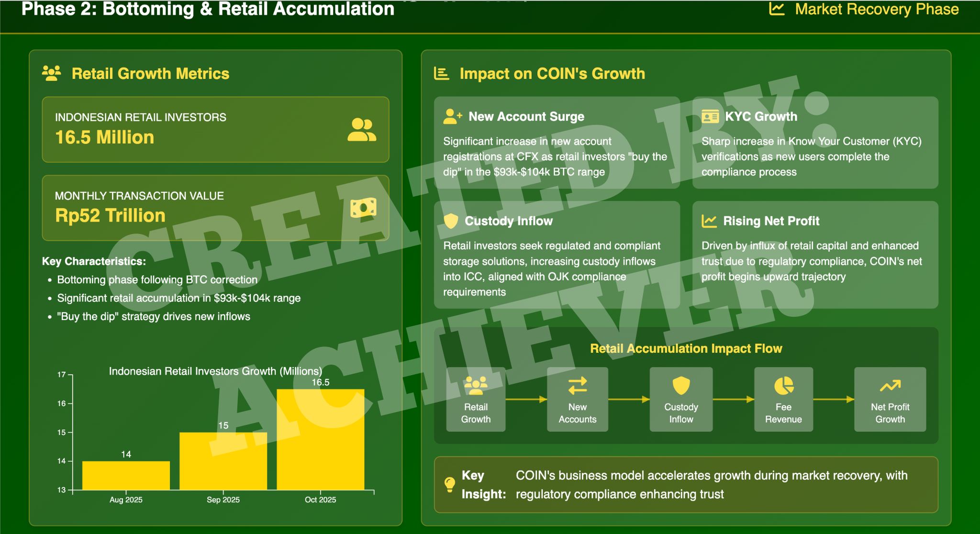Viewport: 980px width, 534px height.
Task: Click the Key Insight label
Action: 483,485
